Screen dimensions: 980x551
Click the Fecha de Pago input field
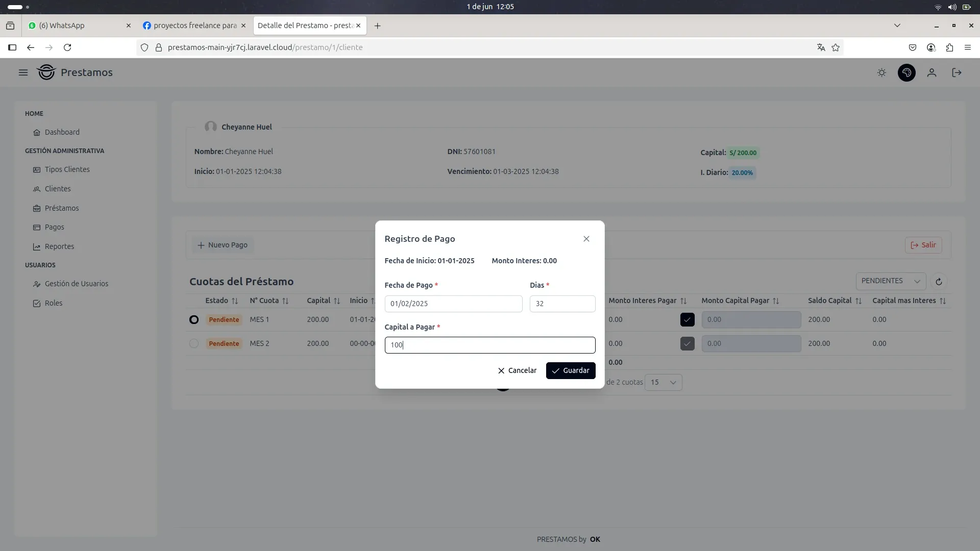[x=453, y=304]
